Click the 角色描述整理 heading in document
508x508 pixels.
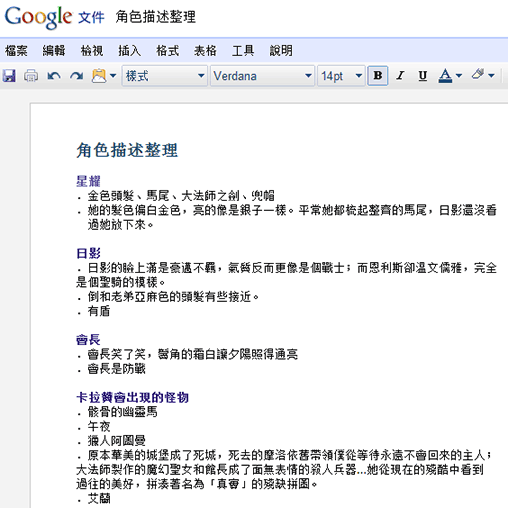click(127, 150)
